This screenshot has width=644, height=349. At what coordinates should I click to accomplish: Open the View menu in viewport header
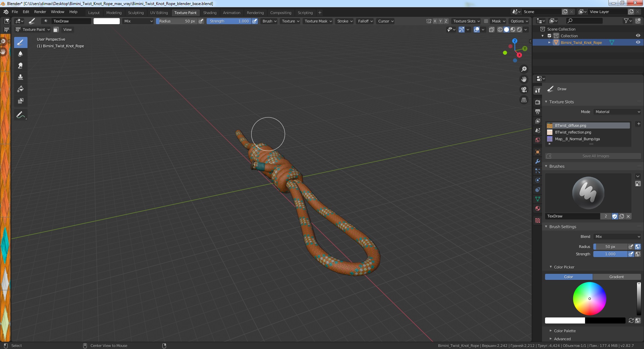[67, 30]
